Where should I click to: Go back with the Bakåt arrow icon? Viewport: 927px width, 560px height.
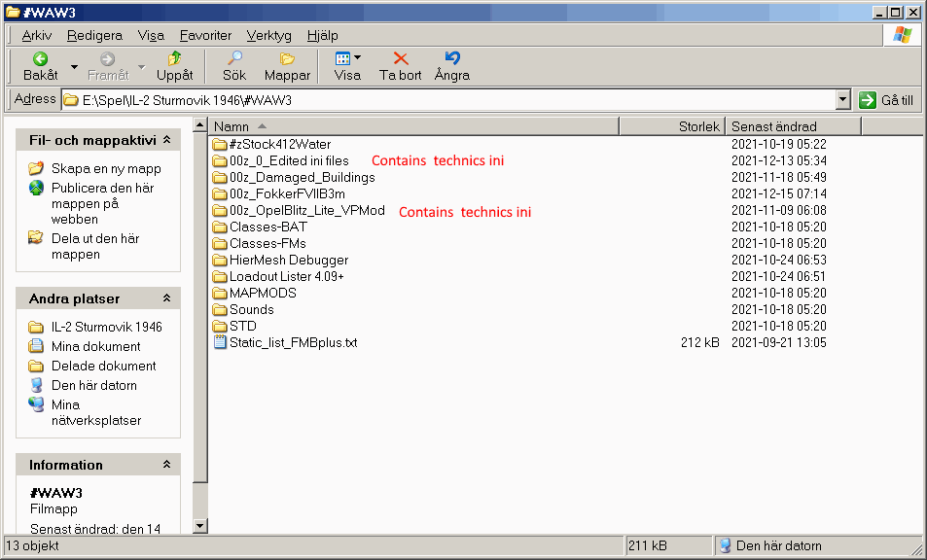pyautogui.click(x=40, y=58)
